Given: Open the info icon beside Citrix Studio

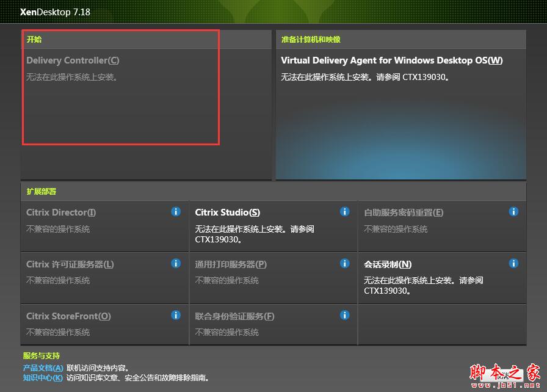Looking at the screenshot, I should tap(345, 211).
